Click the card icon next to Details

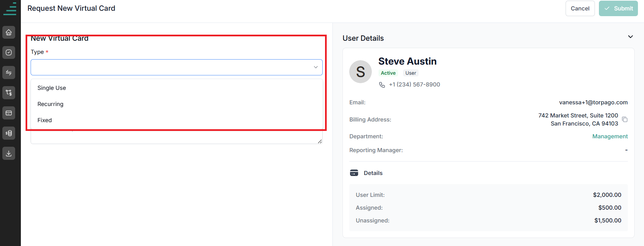[x=354, y=173]
